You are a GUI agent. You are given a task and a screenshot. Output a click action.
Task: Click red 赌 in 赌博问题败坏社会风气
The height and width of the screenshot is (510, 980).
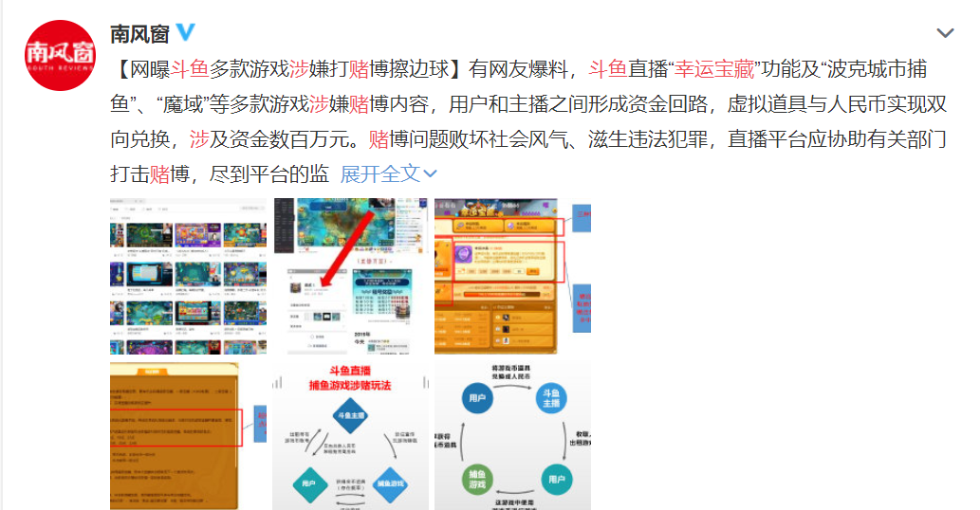click(379, 139)
